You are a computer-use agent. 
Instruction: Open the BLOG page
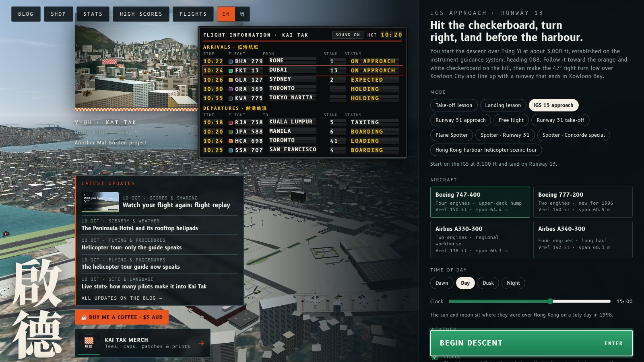click(x=26, y=14)
